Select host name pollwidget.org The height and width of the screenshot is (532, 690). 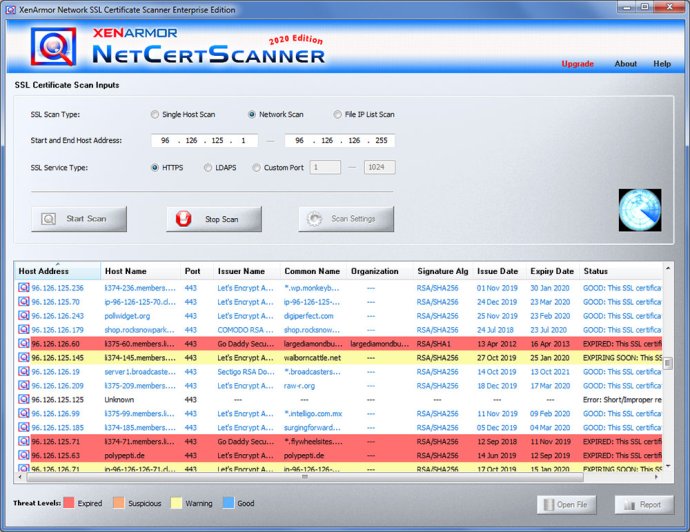(x=127, y=316)
